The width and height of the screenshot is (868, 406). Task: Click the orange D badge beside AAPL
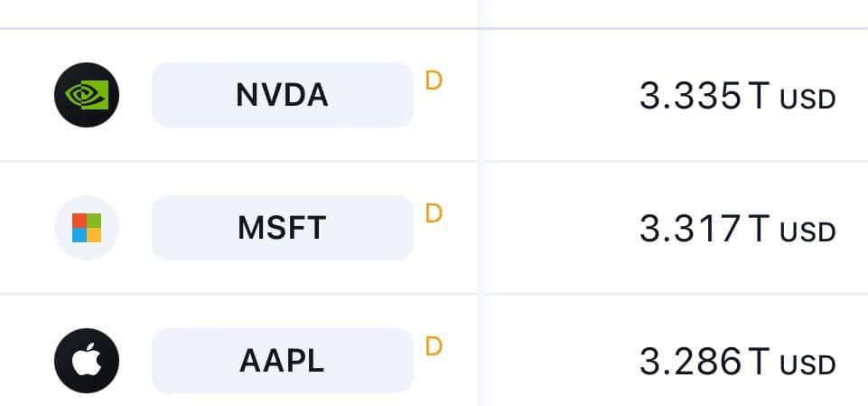coord(434,345)
